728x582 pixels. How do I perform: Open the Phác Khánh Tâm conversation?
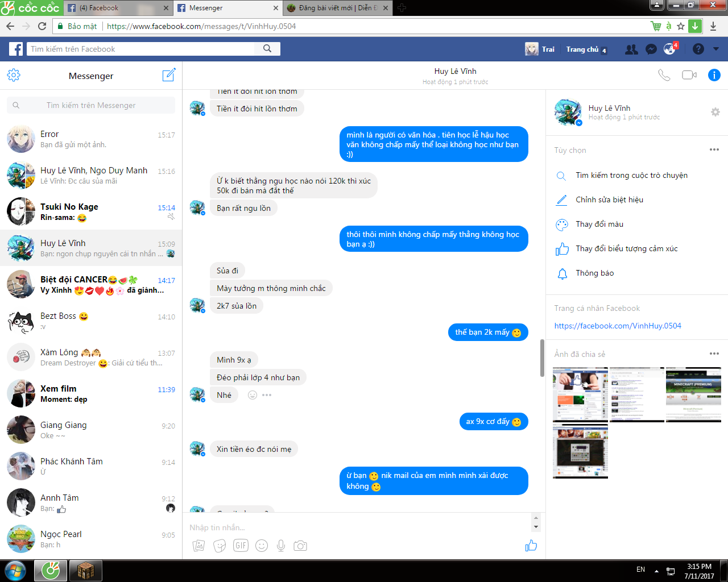[x=91, y=466]
